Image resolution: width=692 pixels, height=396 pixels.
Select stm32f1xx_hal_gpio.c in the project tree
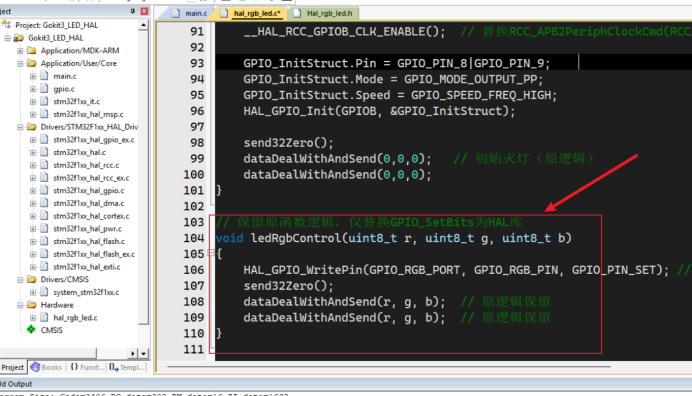89,191
